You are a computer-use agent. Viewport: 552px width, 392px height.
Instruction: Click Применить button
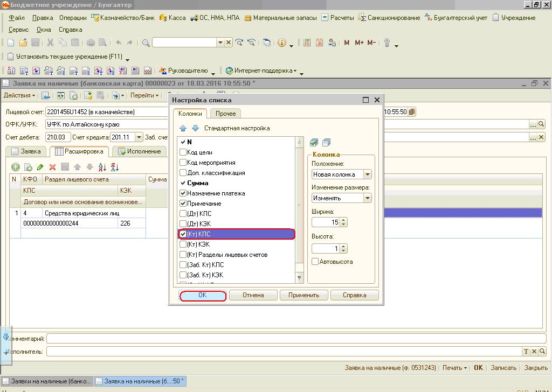click(x=304, y=295)
